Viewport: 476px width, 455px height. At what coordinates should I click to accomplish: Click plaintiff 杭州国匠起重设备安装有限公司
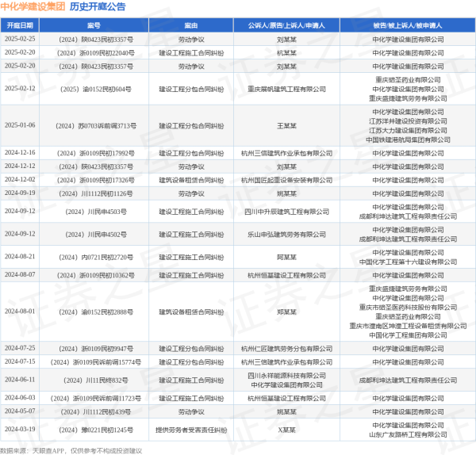coord(286,180)
